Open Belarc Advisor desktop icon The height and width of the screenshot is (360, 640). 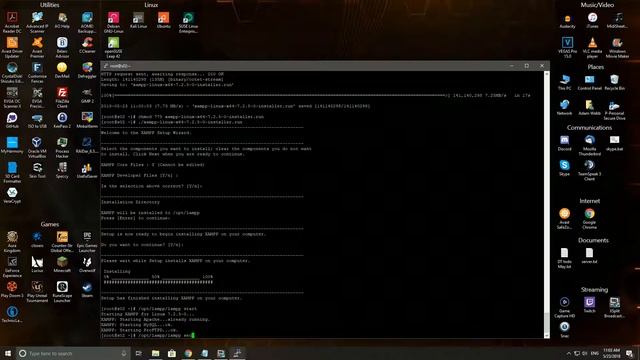tap(62, 47)
